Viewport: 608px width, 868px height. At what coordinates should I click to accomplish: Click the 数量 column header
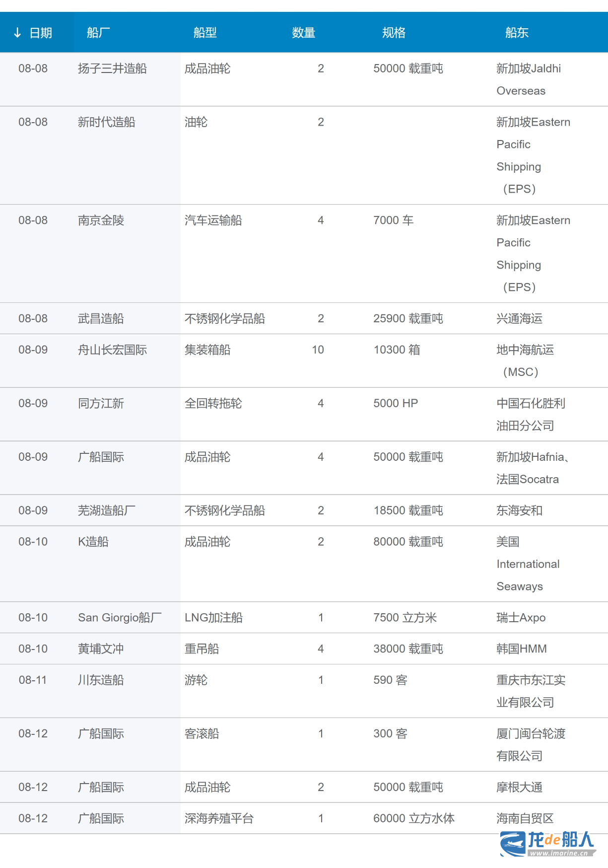(303, 33)
